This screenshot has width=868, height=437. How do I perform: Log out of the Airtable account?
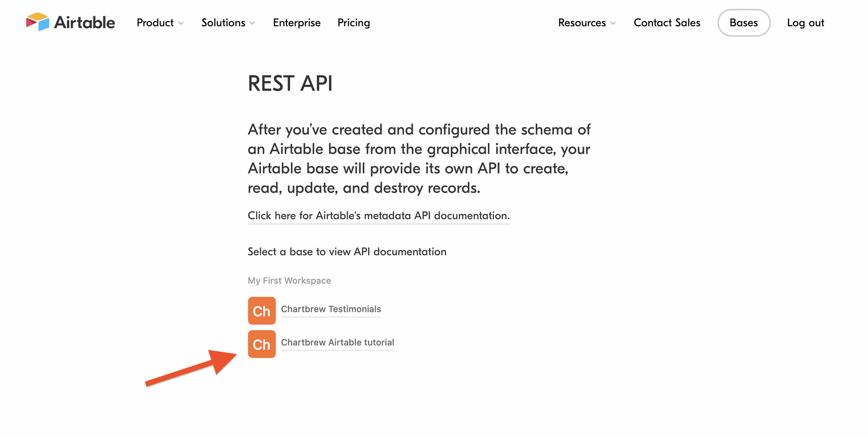[806, 23]
